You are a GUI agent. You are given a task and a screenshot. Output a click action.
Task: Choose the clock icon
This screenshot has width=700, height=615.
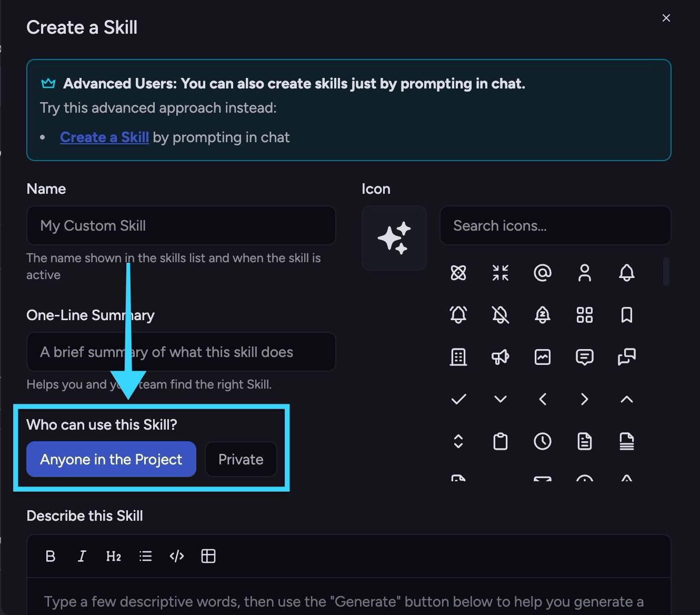point(543,441)
